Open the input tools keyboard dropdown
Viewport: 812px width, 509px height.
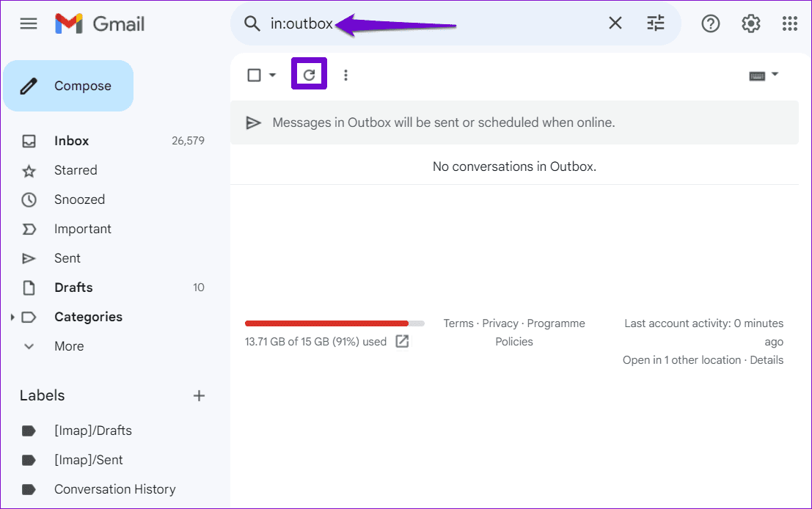click(x=763, y=74)
